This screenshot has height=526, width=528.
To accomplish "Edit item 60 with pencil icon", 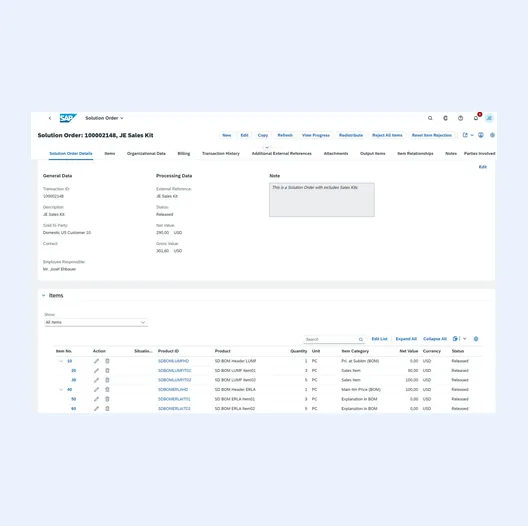I will click(96, 408).
